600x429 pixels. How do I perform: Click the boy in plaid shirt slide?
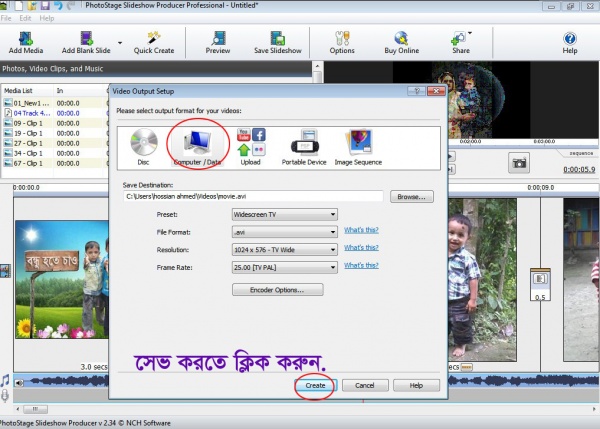pos(482,279)
